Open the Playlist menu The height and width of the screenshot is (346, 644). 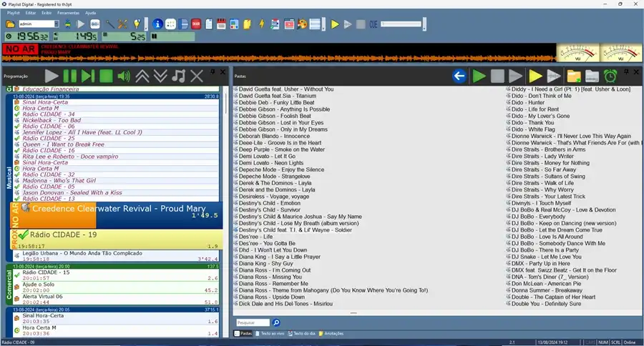pos(13,13)
